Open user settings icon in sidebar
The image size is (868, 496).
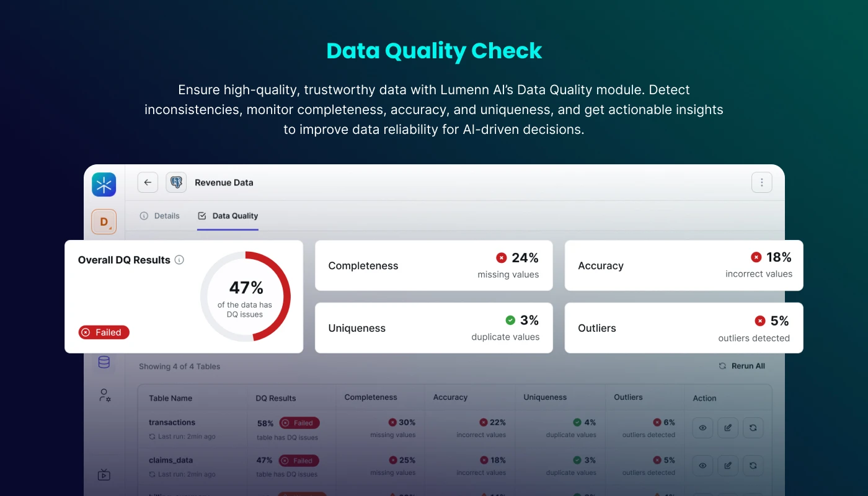point(104,395)
